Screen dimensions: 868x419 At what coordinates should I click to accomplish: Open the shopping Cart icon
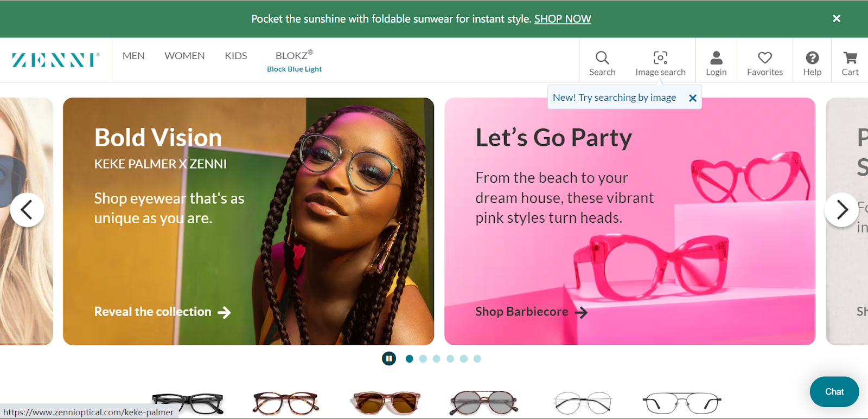pyautogui.click(x=849, y=61)
